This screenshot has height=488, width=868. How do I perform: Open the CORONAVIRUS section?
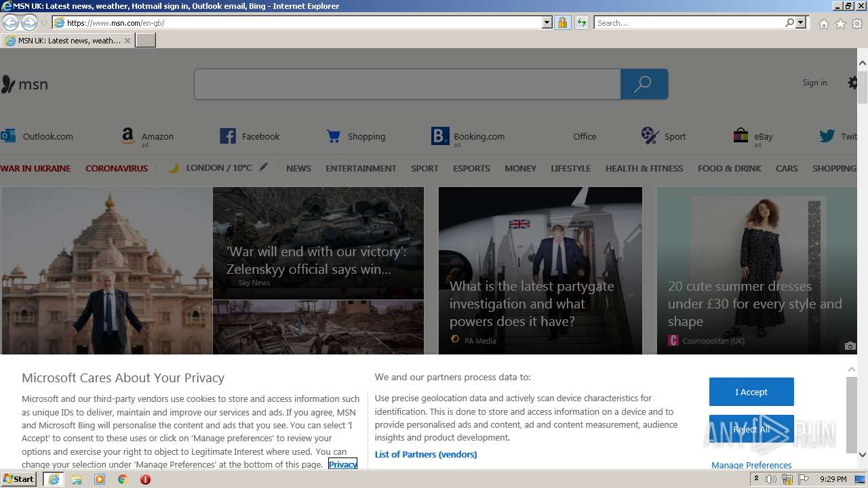click(x=117, y=168)
